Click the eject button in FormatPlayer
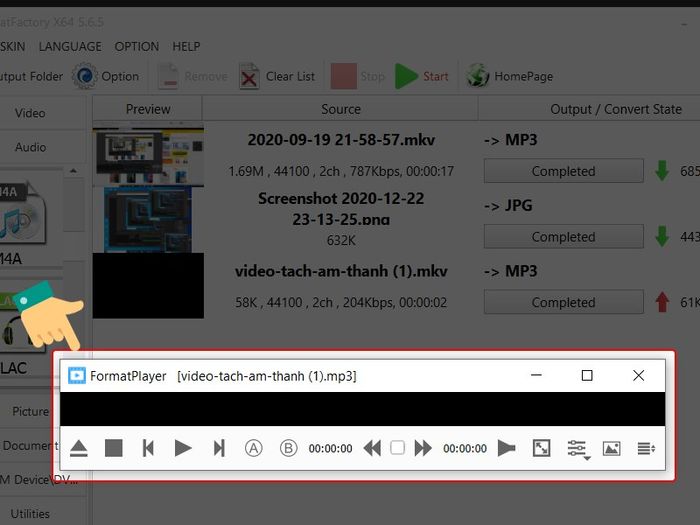The height and width of the screenshot is (525, 700). point(79,448)
